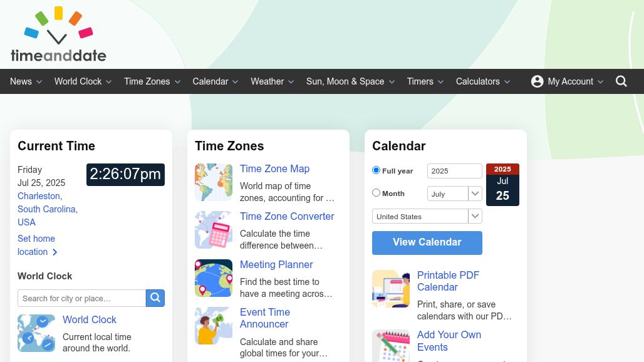The height and width of the screenshot is (362, 644).
Task: Click the Set home location link
Action: pyautogui.click(x=37, y=245)
